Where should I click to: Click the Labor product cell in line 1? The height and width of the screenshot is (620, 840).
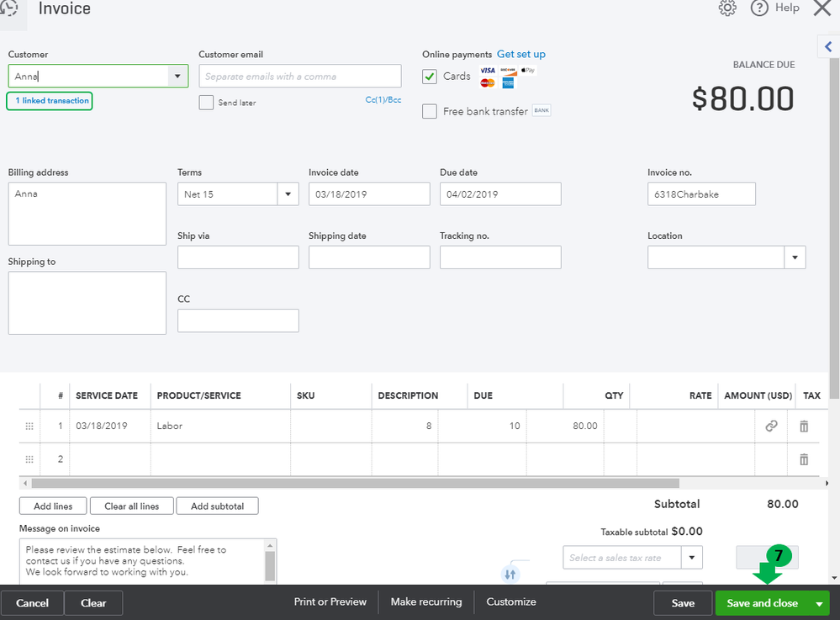click(x=220, y=426)
